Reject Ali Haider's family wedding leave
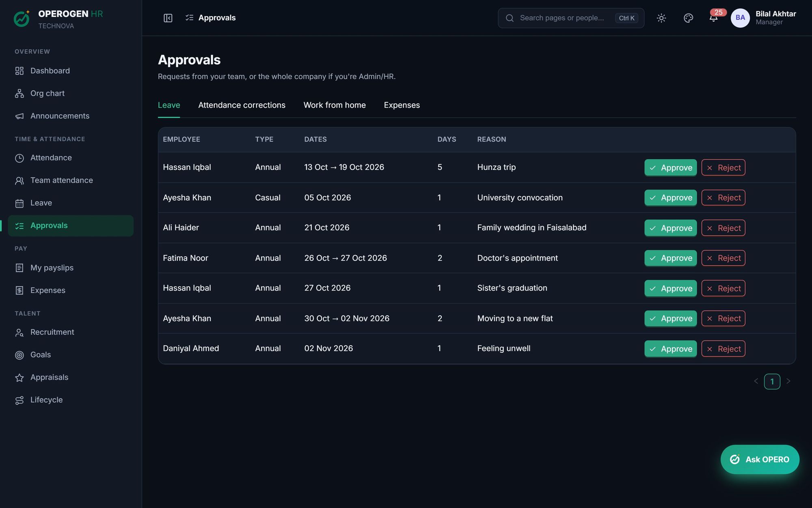This screenshot has width=812, height=508. 723,228
